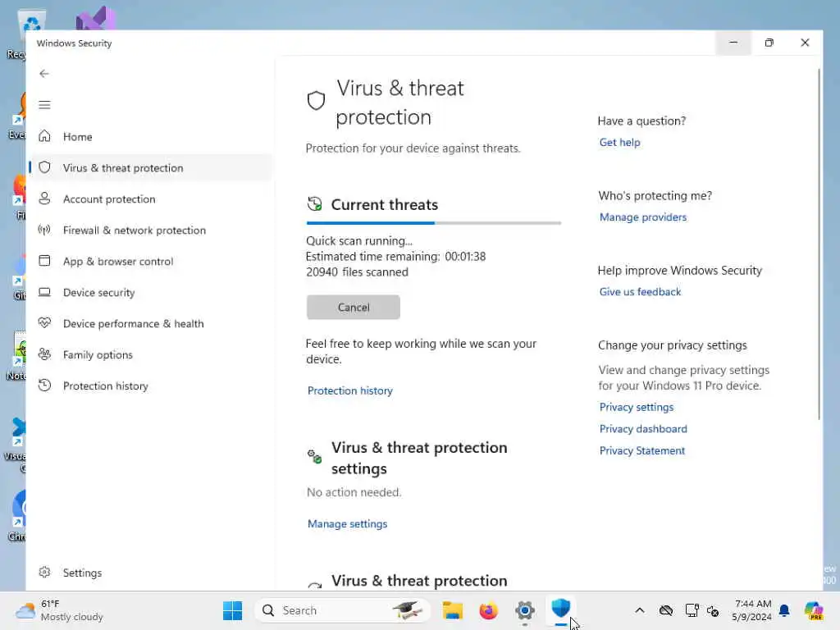
Task: Go back using the back arrow
Action: pyautogui.click(x=44, y=73)
